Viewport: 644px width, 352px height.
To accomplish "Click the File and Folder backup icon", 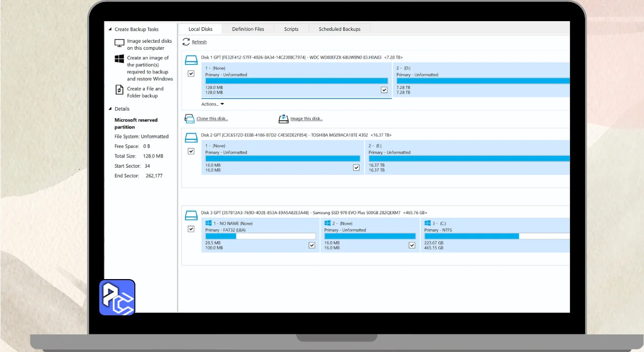I will click(119, 90).
